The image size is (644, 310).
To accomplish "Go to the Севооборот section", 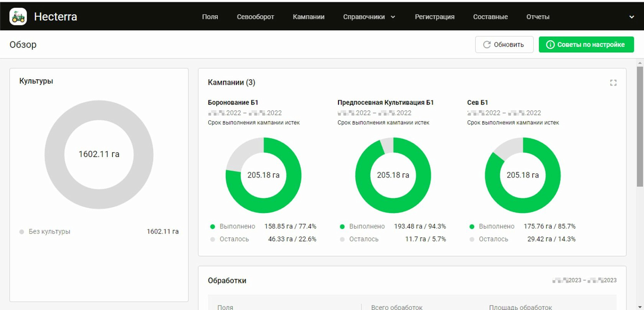I will pyautogui.click(x=255, y=17).
